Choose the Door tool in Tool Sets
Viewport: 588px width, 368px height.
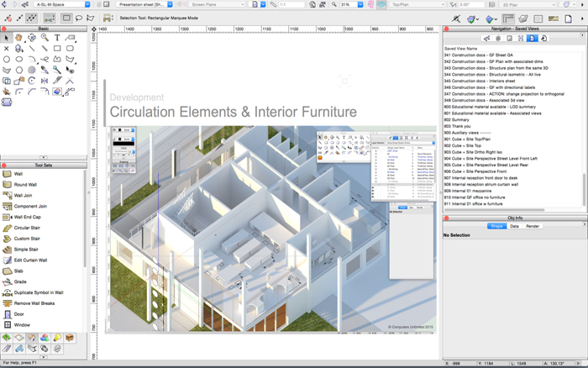pyautogui.click(x=18, y=313)
